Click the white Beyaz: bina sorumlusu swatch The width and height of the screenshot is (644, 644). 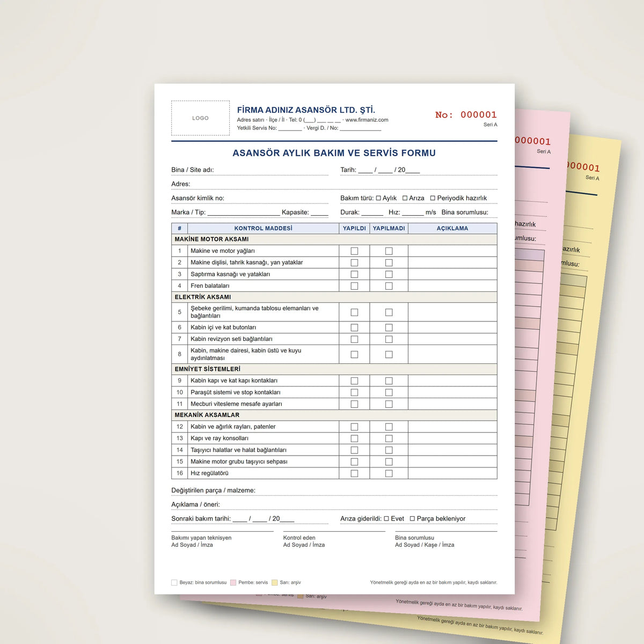click(x=174, y=582)
